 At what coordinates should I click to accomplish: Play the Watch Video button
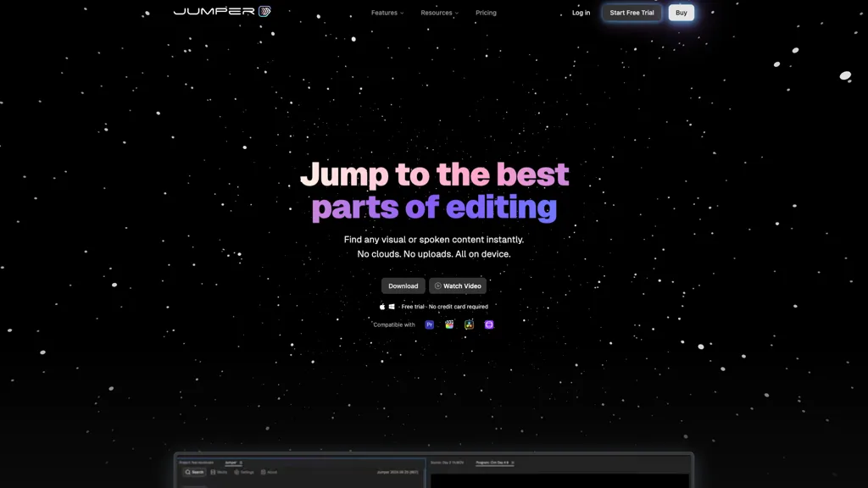coord(457,286)
